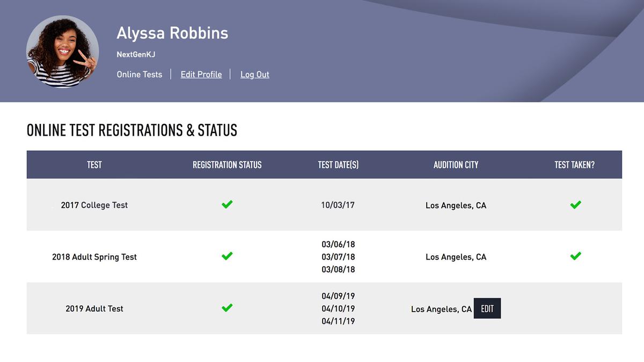
Task: Click registration checkmark for 2018 Adult Spring Test
Action: [227, 256]
